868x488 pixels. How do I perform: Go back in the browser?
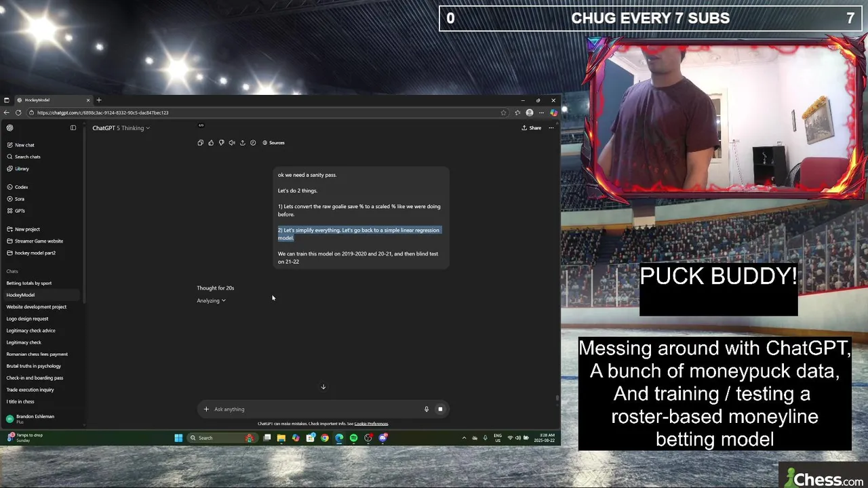[7, 113]
